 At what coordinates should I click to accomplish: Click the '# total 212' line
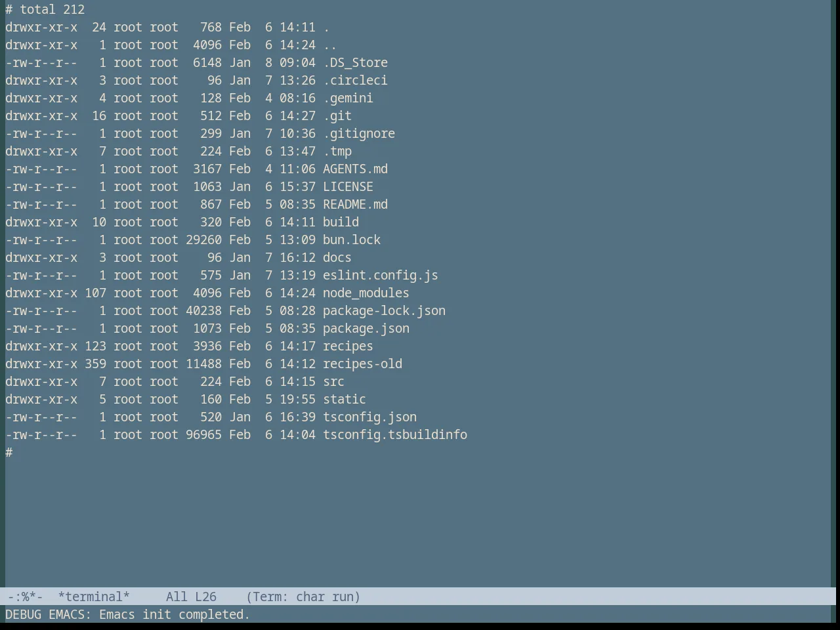click(x=45, y=10)
